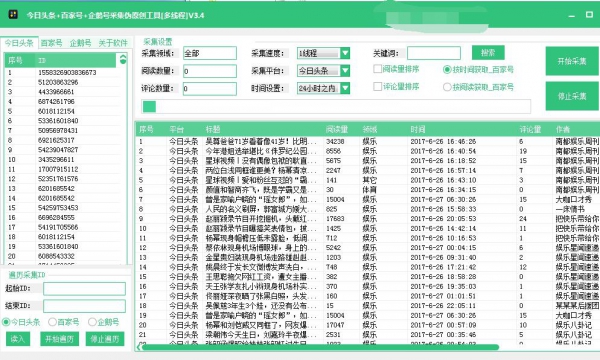
Task: Open the 关于软件 tab
Action: point(113,43)
